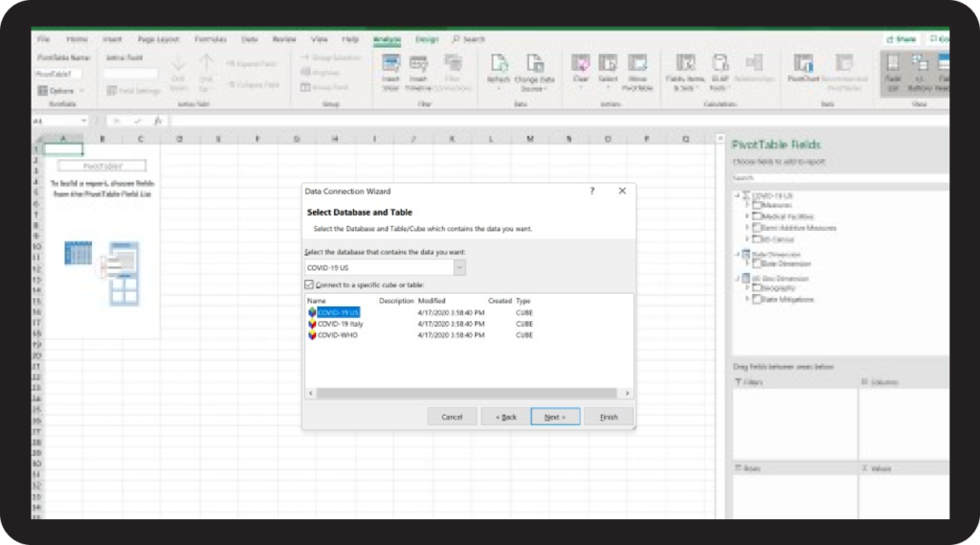Open Fields, Items & Sets icon

point(685,64)
